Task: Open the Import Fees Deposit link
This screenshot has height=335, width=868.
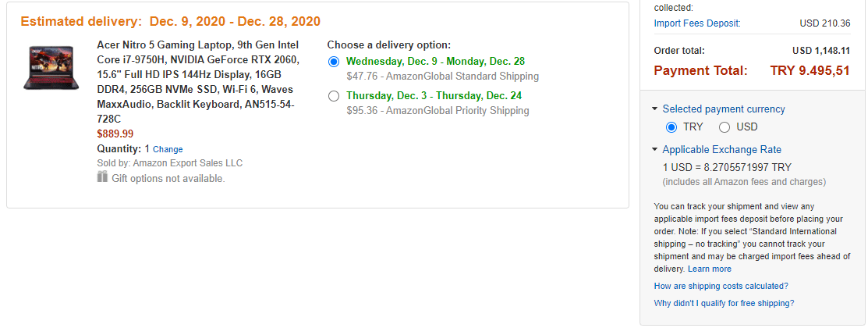Action: point(696,23)
